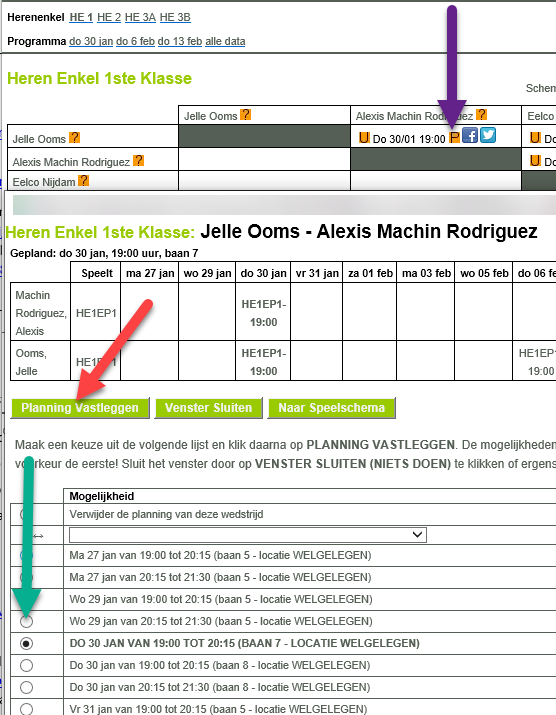Click wo 05 feb column header
Screen dimensions: 556x715
coord(484,273)
